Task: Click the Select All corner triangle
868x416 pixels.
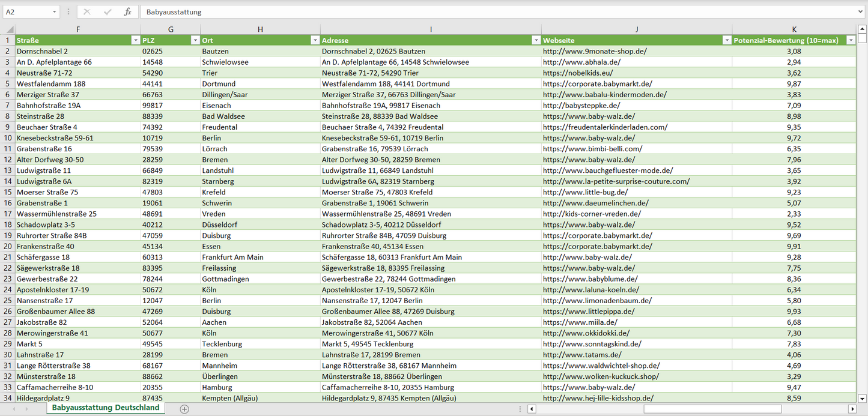Action: coord(8,29)
